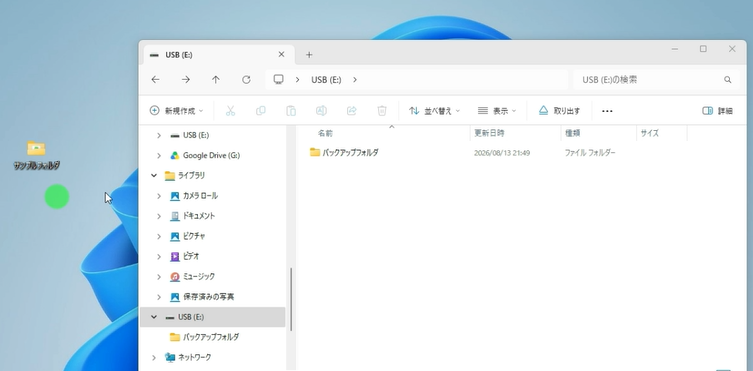Click the search magnifier icon

728,80
